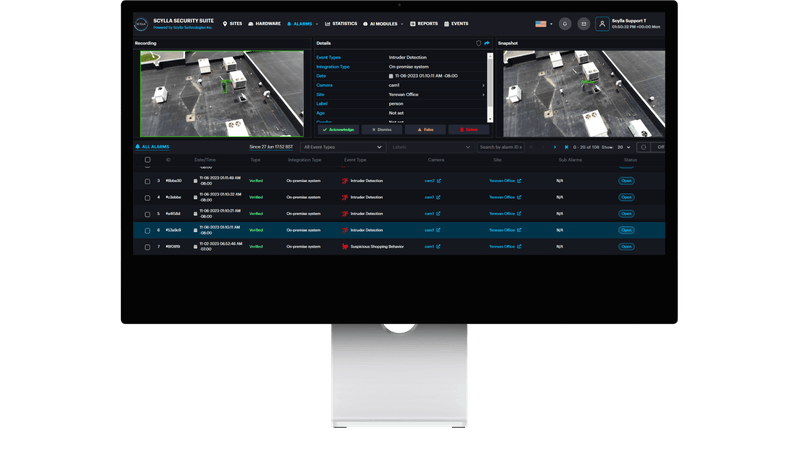812x456 pixels.
Task: Click the shield icon in Details header
Action: (478, 43)
